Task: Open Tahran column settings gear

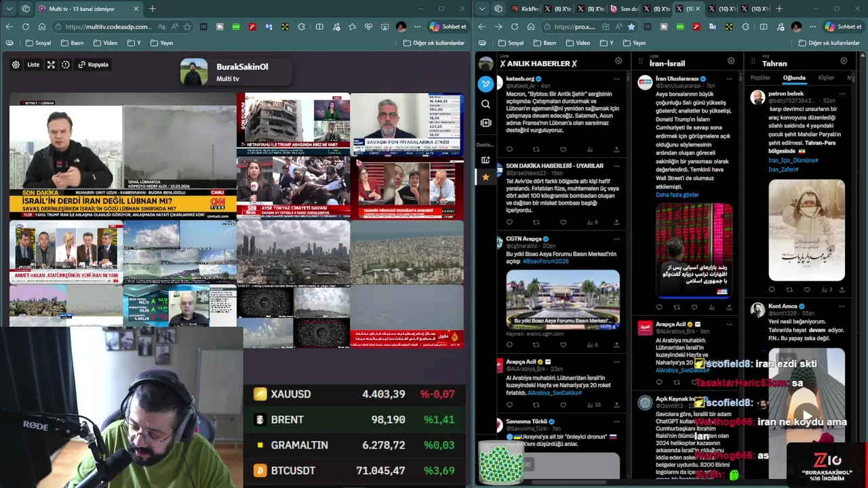Action: (844, 61)
